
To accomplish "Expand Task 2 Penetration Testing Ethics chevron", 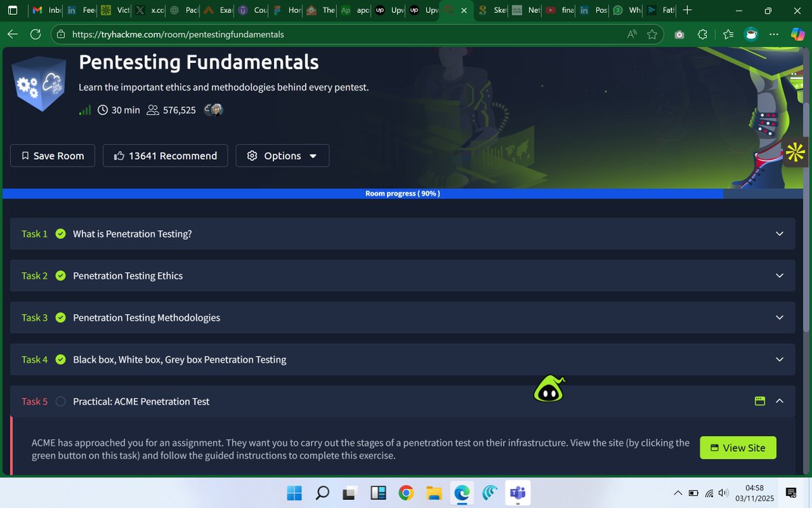I will point(780,276).
